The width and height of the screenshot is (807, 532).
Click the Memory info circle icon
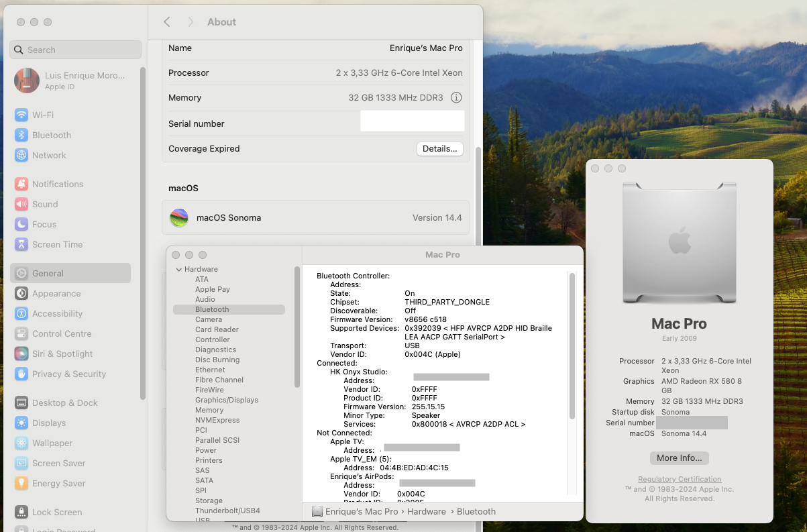456,97
